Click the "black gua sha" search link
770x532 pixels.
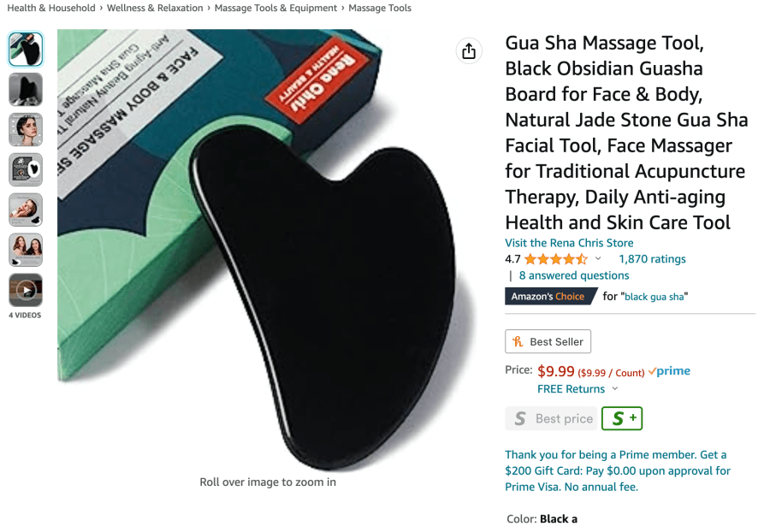[654, 297]
